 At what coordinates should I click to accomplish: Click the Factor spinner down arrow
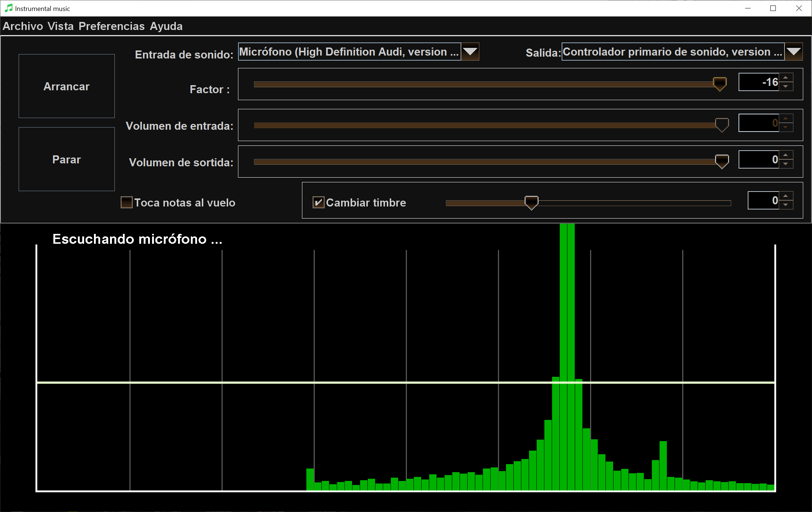786,87
